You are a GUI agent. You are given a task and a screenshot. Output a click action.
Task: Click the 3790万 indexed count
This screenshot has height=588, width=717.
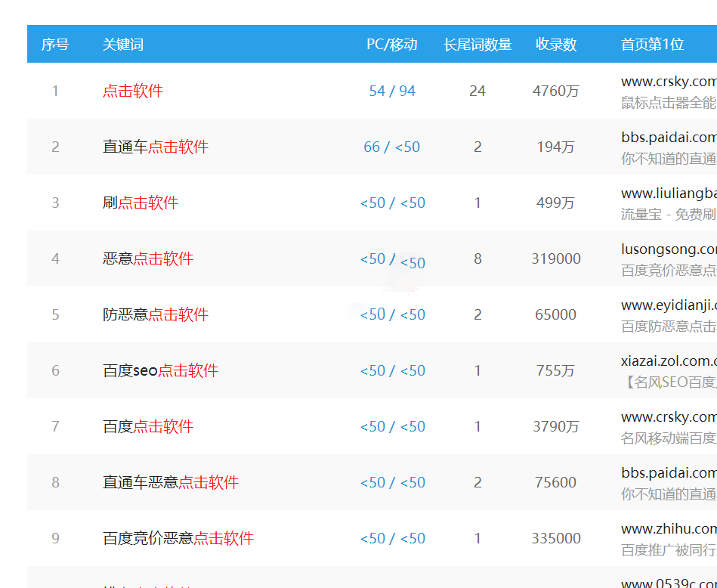point(556,426)
